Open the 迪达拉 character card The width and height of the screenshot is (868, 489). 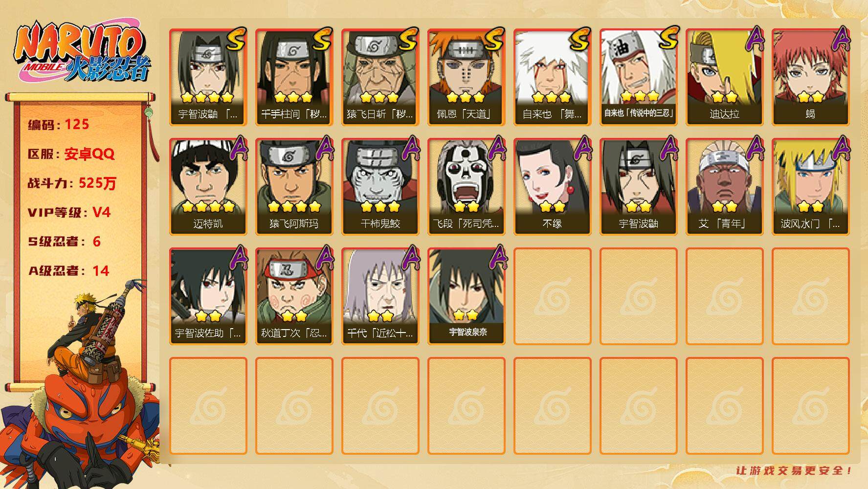pyautogui.click(x=724, y=77)
